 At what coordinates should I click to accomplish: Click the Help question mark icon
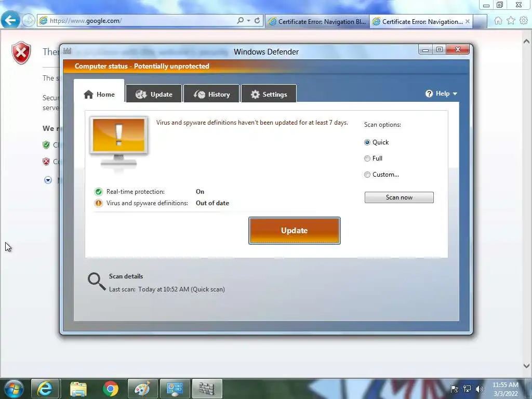tap(429, 94)
